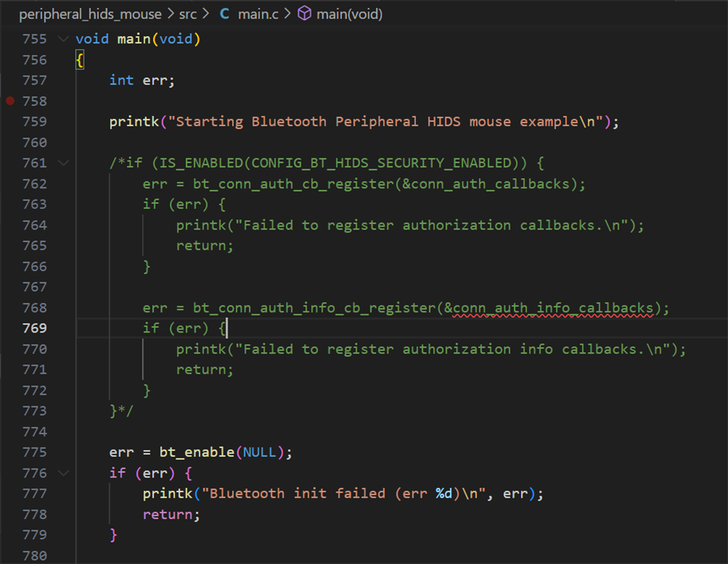
Task: Click the int keyword on line 757
Action: pos(121,81)
